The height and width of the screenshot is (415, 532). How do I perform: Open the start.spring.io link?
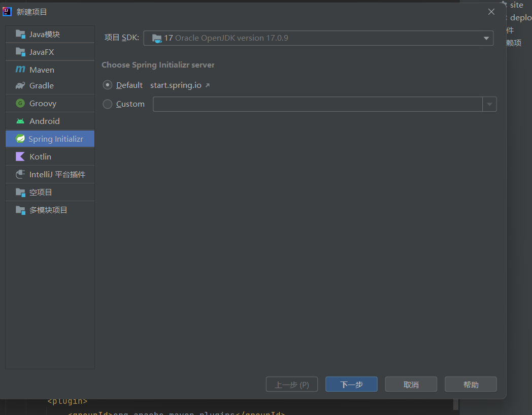(x=176, y=85)
